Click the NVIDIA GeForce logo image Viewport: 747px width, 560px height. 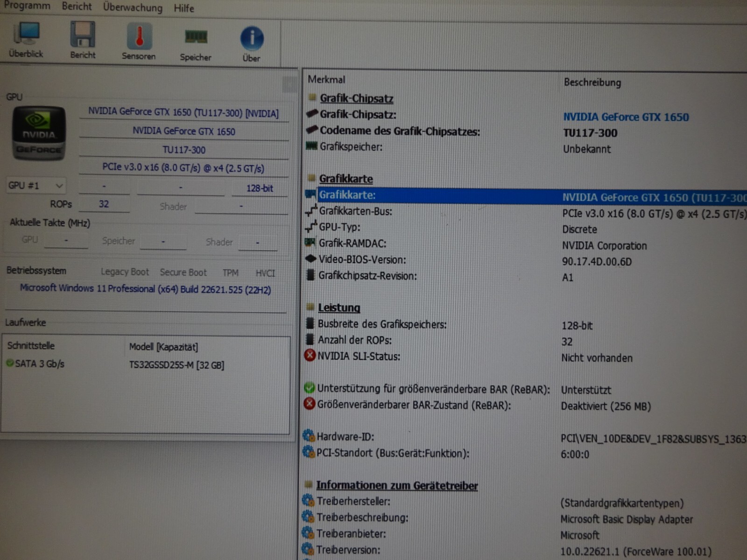click(39, 133)
